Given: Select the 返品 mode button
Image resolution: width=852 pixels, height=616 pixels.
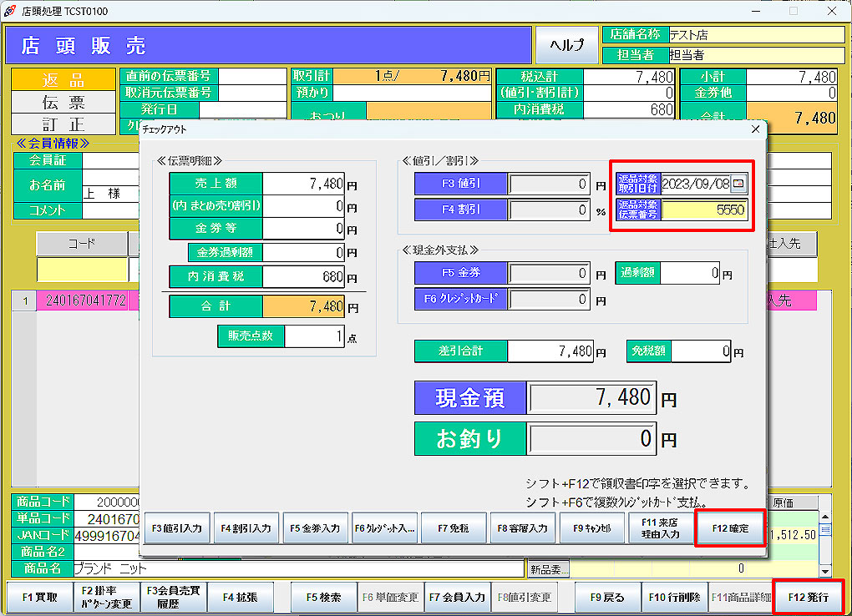Looking at the screenshot, I should point(63,80).
